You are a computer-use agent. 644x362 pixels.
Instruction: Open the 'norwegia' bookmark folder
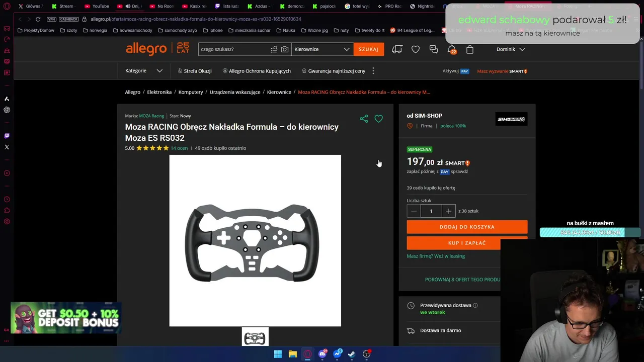(x=95, y=30)
